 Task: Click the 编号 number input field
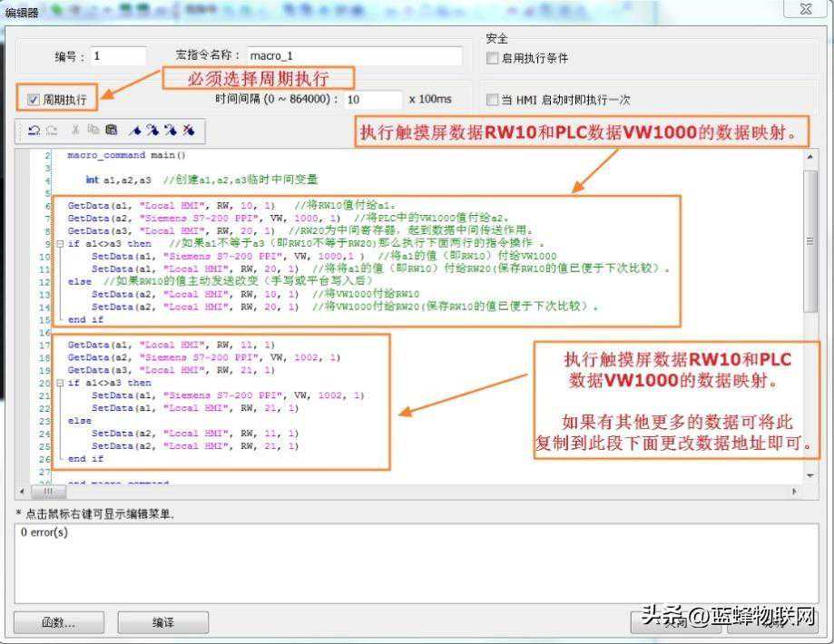(118, 56)
